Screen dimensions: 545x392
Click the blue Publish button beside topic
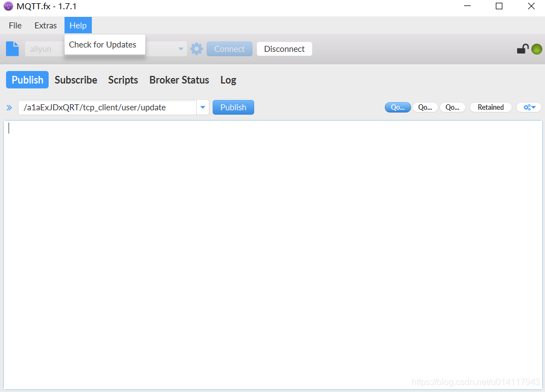233,108
